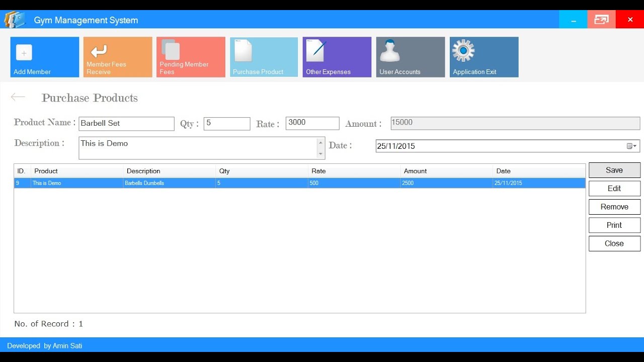Open the Pending Member Fees tile
Image resolution: width=644 pixels, height=362 pixels.
[191, 57]
